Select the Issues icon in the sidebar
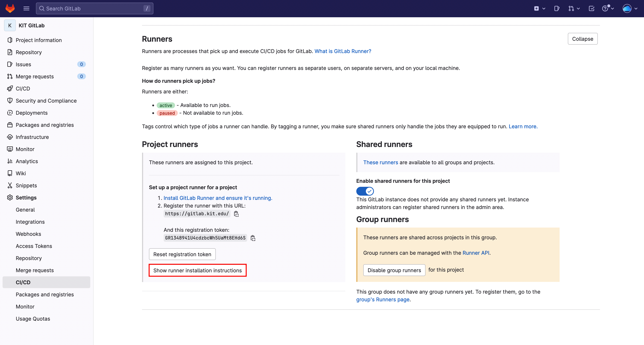The image size is (644, 345). 10,64
